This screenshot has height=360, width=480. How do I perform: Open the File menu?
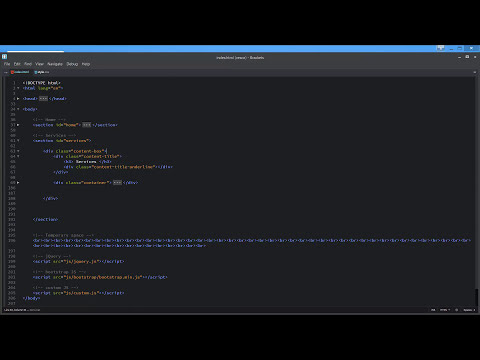(x=7, y=64)
